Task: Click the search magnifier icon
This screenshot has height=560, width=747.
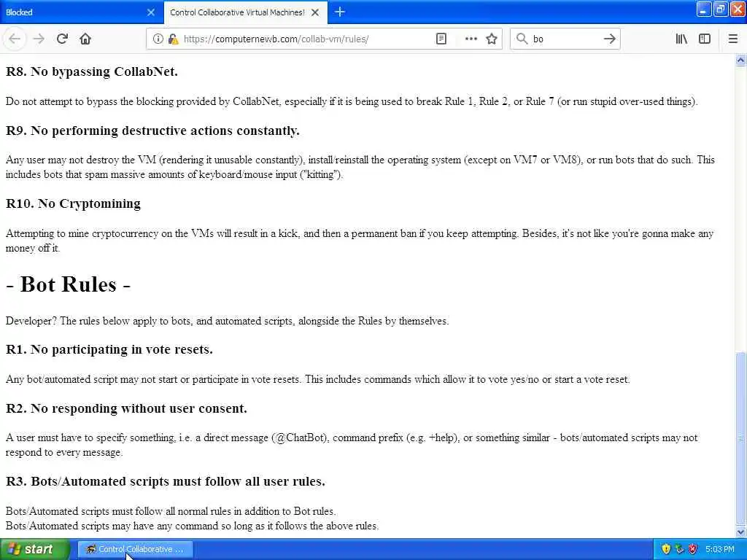Action: [522, 39]
